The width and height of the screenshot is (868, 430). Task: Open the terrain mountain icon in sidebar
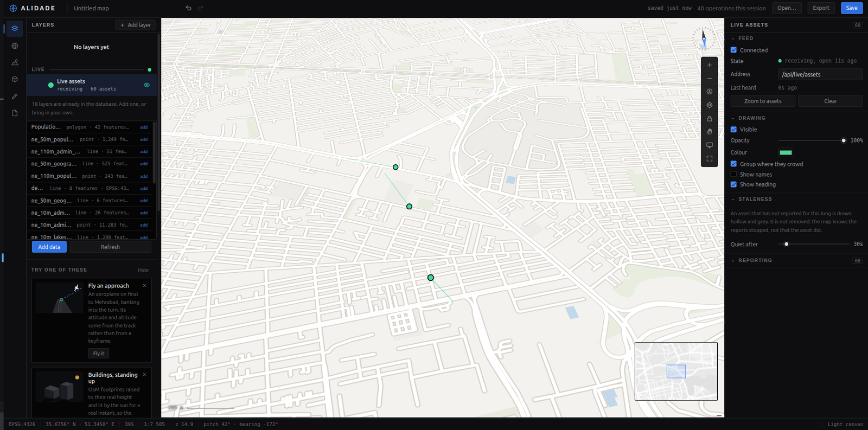(x=15, y=62)
